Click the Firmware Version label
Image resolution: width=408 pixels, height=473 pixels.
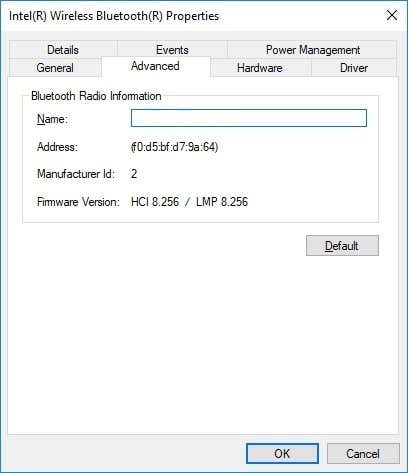click(78, 202)
